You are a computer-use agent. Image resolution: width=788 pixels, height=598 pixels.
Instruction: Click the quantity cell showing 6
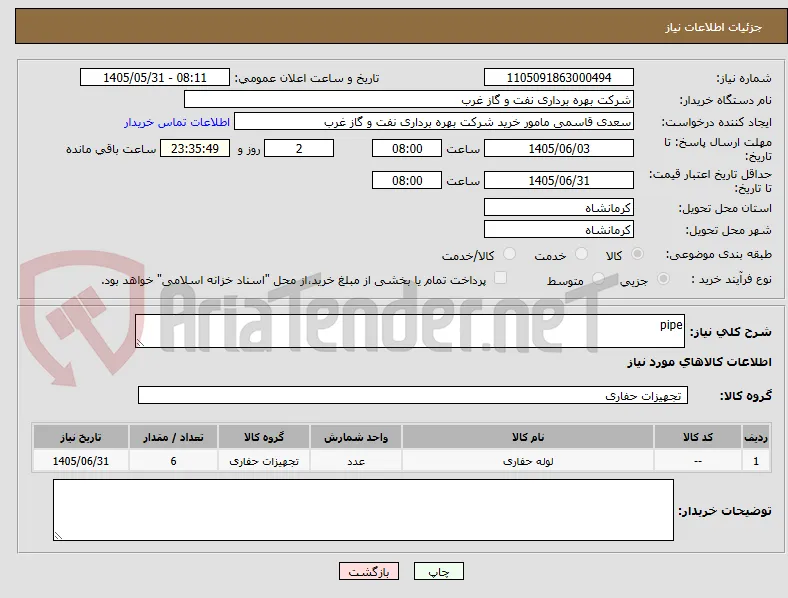173,461
